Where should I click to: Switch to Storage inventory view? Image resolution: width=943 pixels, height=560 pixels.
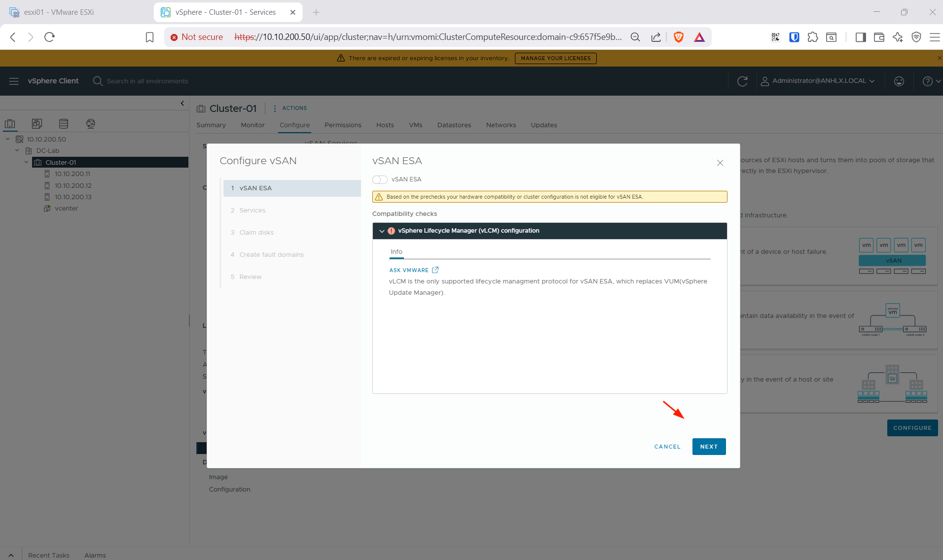pos(64,124)
